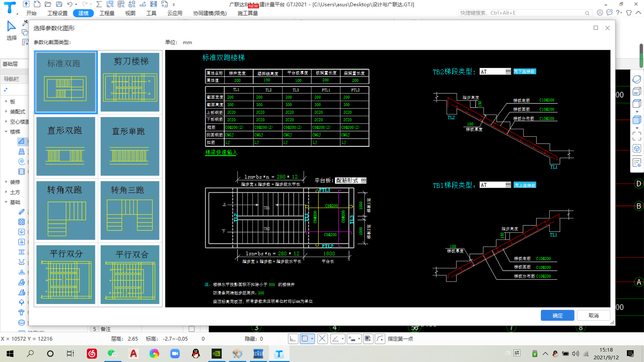Click the cross X snap icon in status bar

coord(322,339)
